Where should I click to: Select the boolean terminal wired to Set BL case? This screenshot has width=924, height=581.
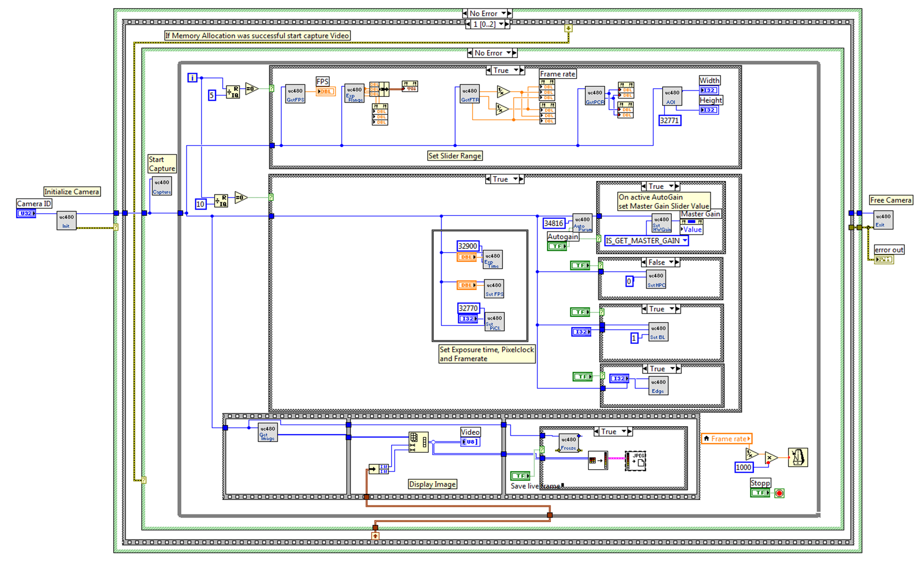(580, 312)
